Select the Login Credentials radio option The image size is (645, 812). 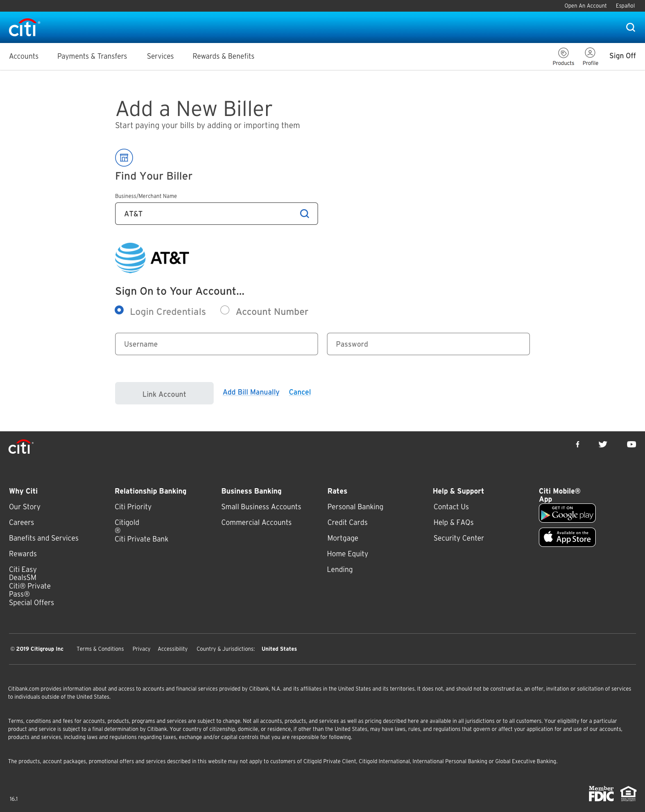coord(119,310)
